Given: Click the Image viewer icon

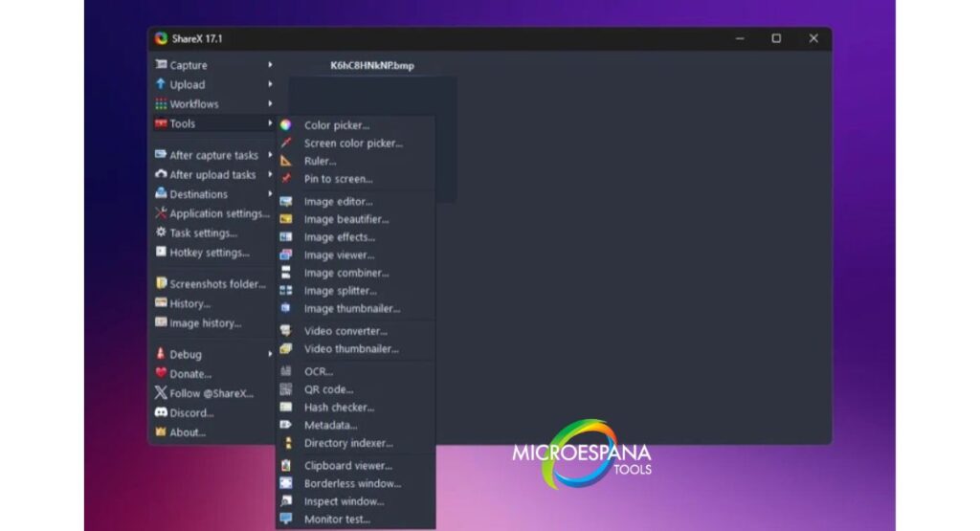Looking at the screenshot, I should point(285,254).
